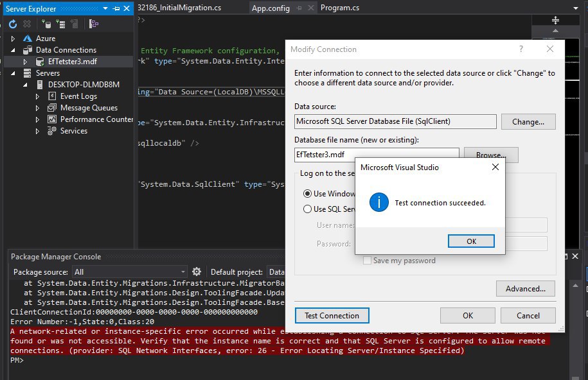Viewport: 588px width, 380px height.
Task: Collapse the DESKTOP-DLMDB8M server node
Action: click(25, 85)
